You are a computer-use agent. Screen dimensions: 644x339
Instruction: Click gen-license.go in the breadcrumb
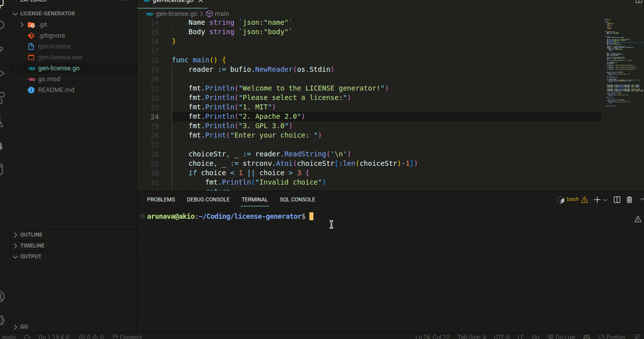point(177,14)
